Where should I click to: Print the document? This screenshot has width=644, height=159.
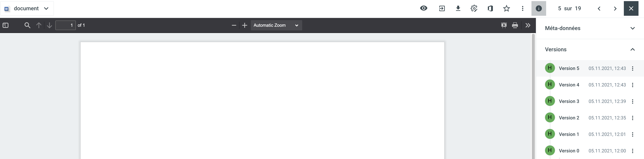[515, 25]
